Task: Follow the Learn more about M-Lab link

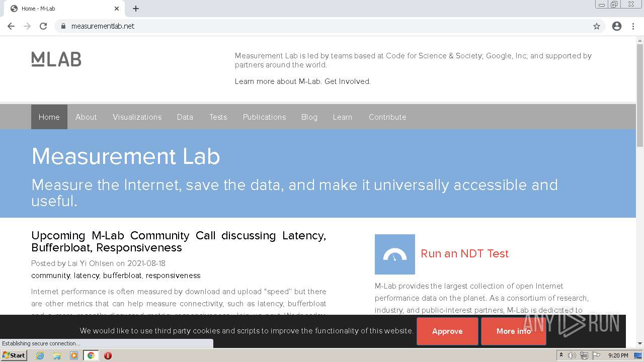Action: coord(278,81)
